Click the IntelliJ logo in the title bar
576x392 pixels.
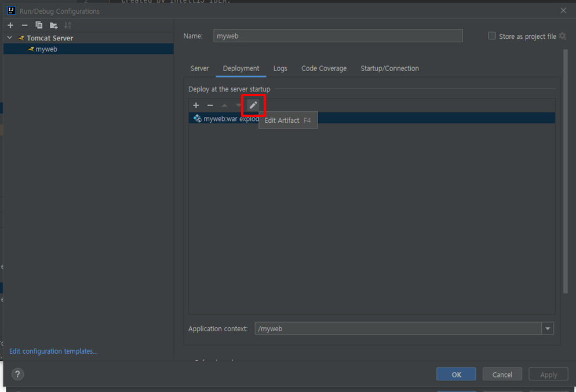[x=12, y=10]
